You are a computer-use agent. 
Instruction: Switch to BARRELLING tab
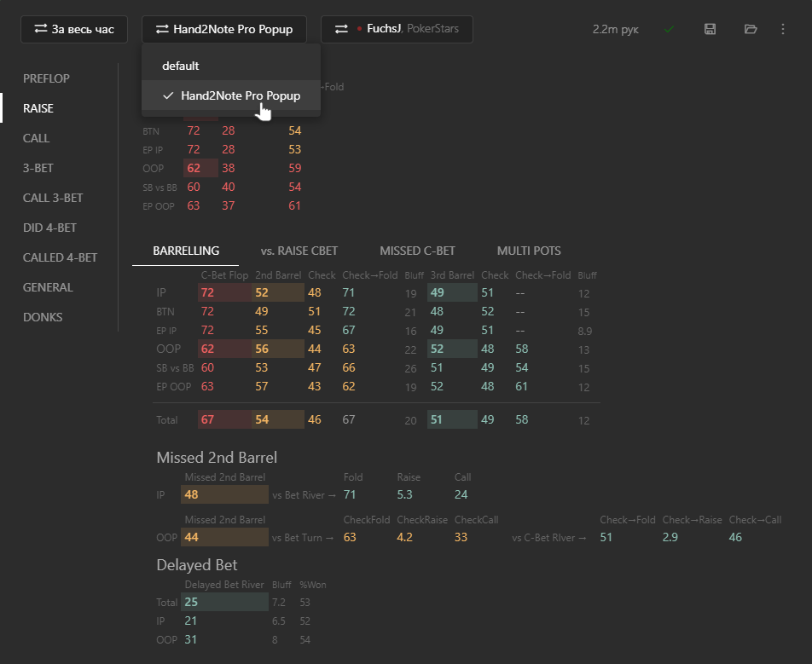[x=186, y=251]
